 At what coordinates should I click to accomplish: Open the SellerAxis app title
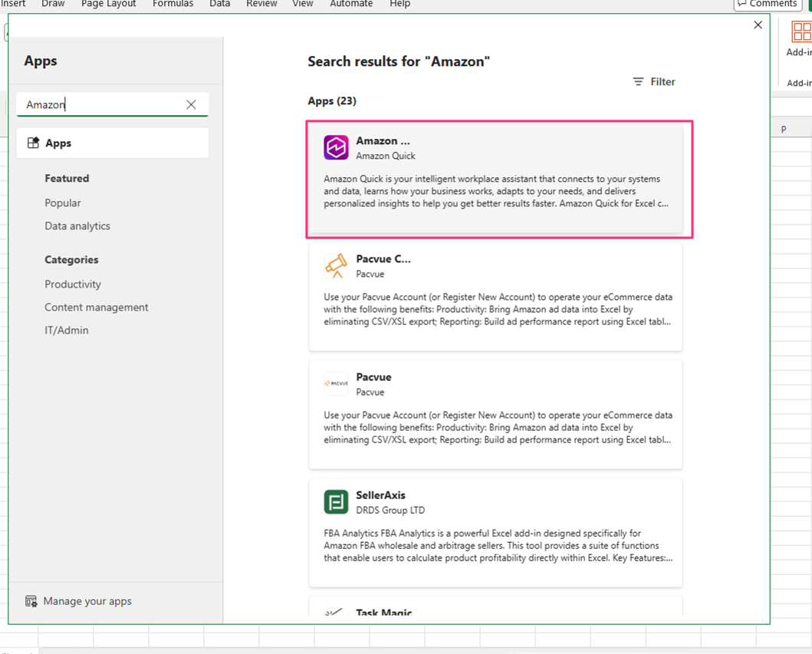[x=380, y=495]
